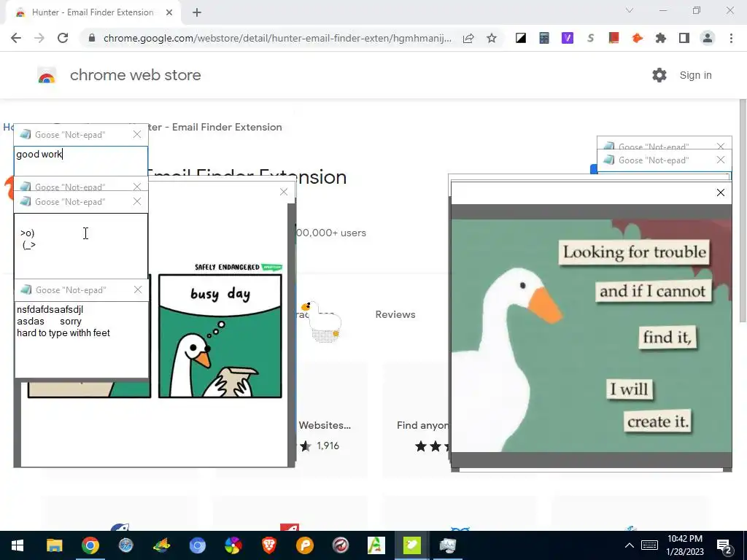Open the orange Hunter extension icon
Screen dimensions: 747x560
pos(637,38)
